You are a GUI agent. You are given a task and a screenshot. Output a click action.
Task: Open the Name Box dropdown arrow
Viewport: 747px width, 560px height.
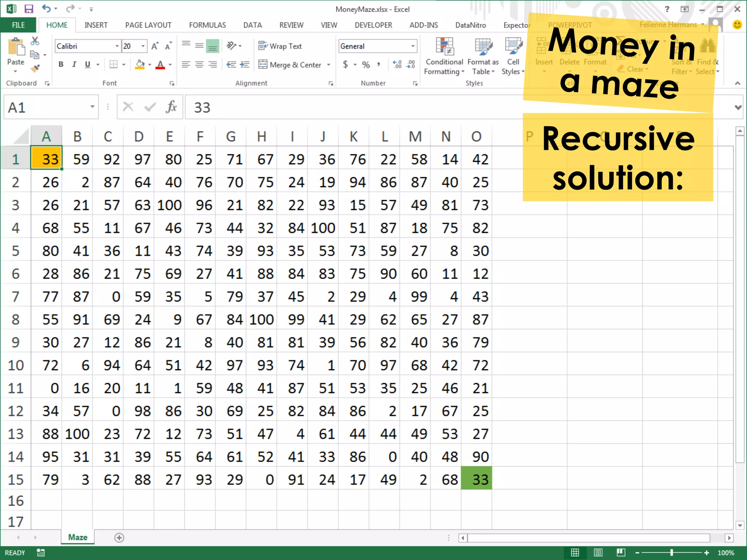click(92, 107)
